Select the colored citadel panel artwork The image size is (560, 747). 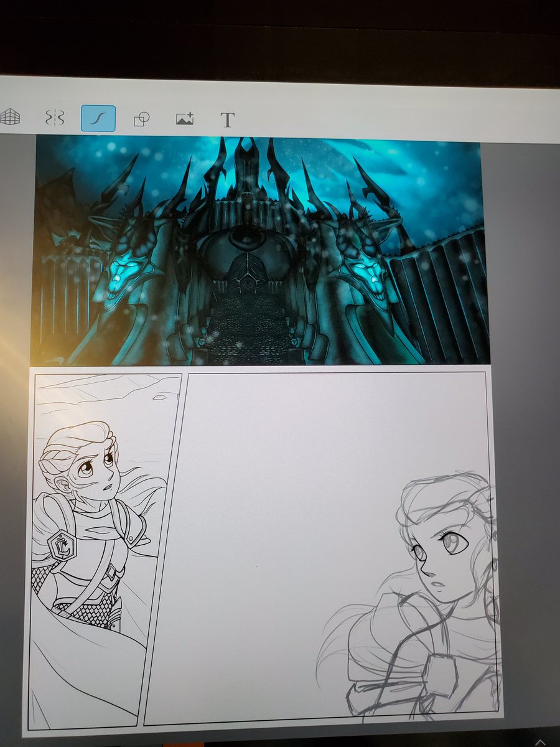[x=260, y=250]
